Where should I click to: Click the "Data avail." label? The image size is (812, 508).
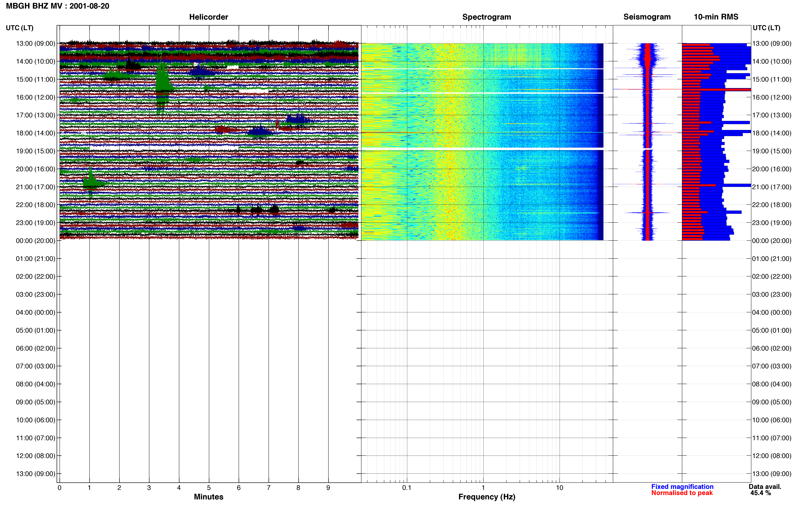click(765, 486)
